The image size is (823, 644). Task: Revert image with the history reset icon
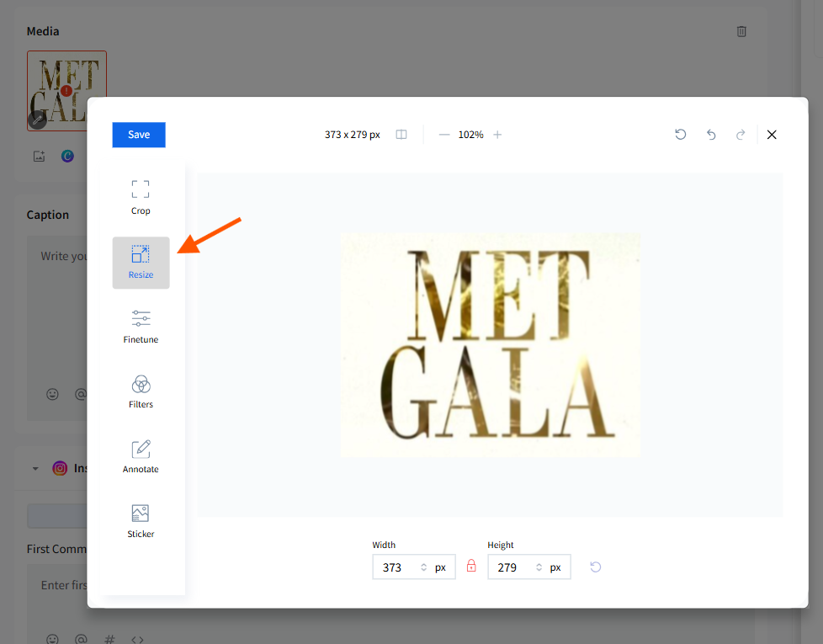click(x=680, y=135)
